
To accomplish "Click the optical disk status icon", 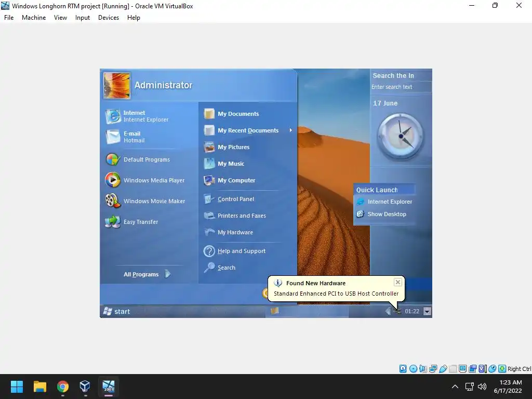I will pos(413,369).
